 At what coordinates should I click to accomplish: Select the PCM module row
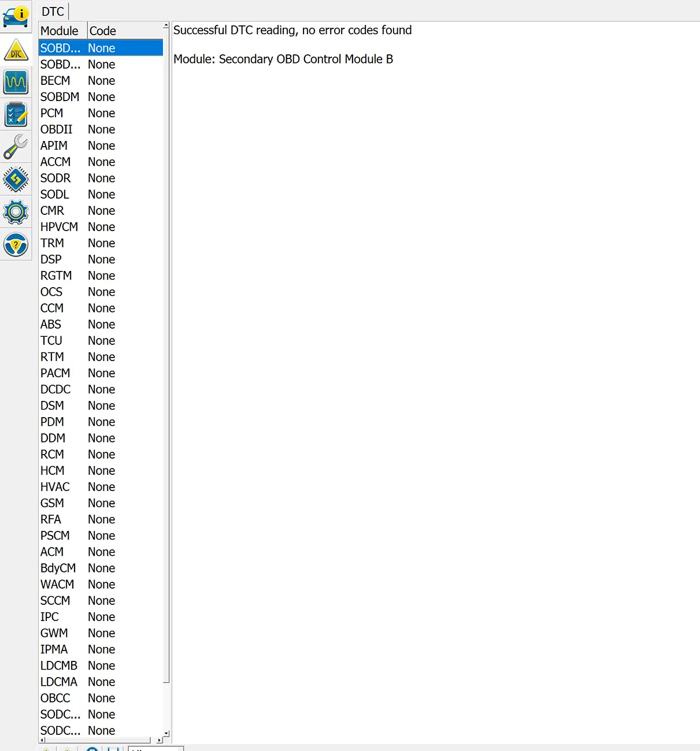coord(52,113)
